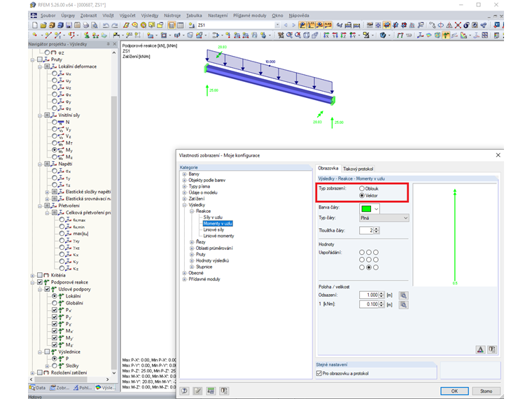Open the Výpočet menu
Image resolution: width=532 pixels, height=399 pixels.
tap(127, 15)
